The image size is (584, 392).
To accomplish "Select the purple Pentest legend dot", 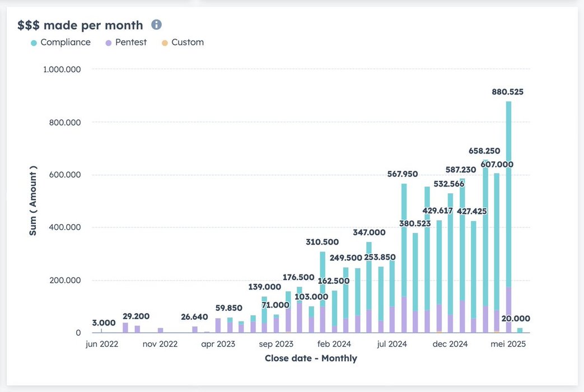I will pos(109,43).
